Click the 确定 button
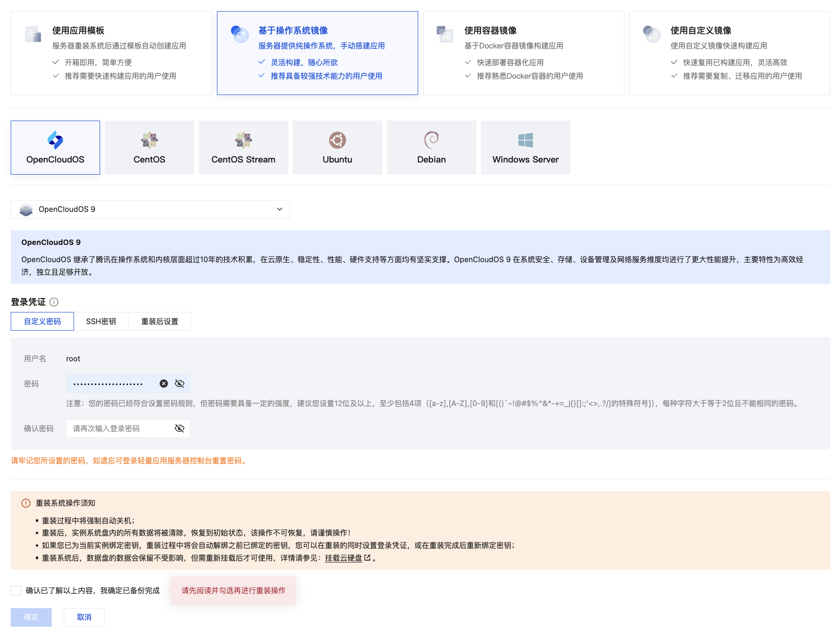This screenshot has height=637, width=840. click(x=31, y=617)
